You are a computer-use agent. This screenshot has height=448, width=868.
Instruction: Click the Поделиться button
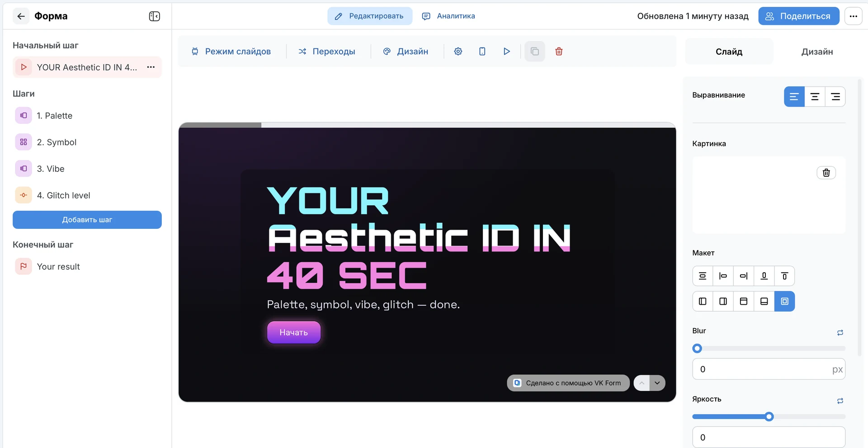point(799,16)
